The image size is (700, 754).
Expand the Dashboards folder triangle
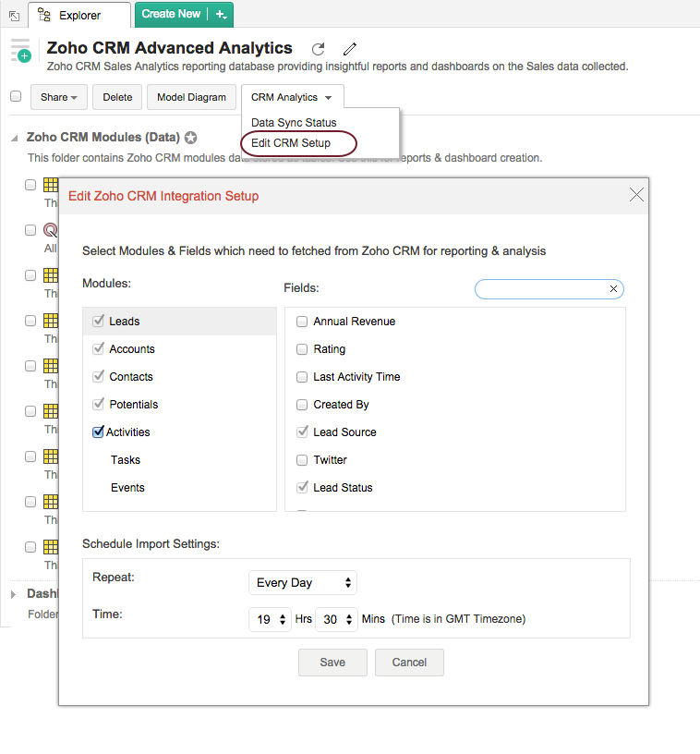pos(14,594)
